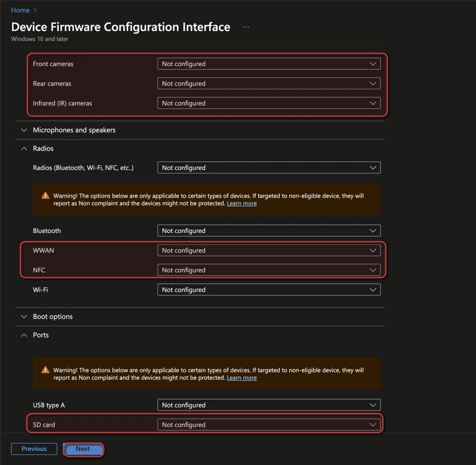Click the 'Bluetooth' setting label
This screenshot has width=476, height=465.
pos(47,231)
